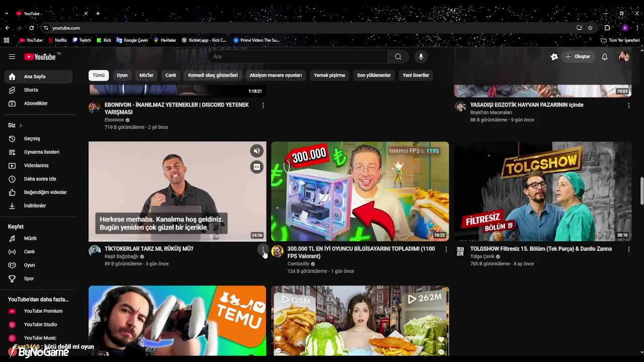Open Geçmiş history in sidebar
This screenshot has height=362, width=644.
pos(38,139)
